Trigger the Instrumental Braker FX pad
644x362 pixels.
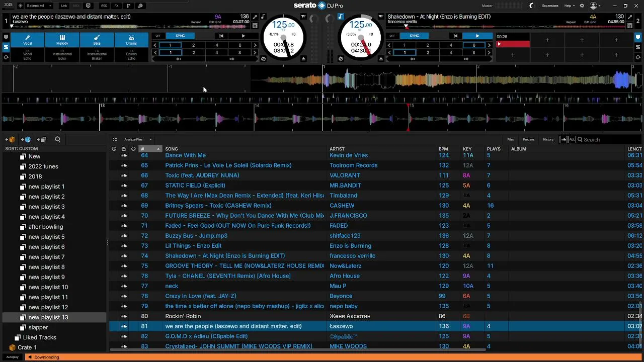[x=97, y=55]
